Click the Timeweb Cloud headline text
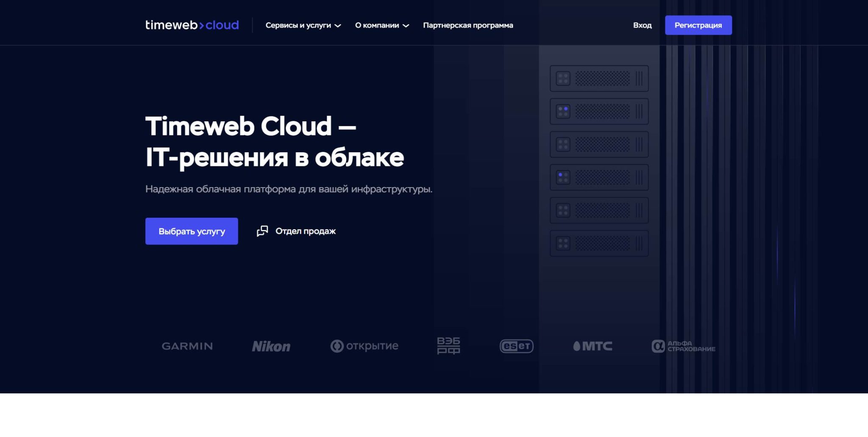The image size is (868, 437). (275, 142)
